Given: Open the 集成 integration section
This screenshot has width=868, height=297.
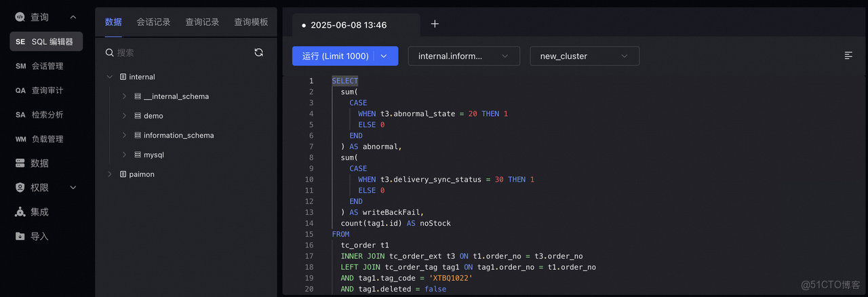Looking at the screenshot, I should pos(39,212).
